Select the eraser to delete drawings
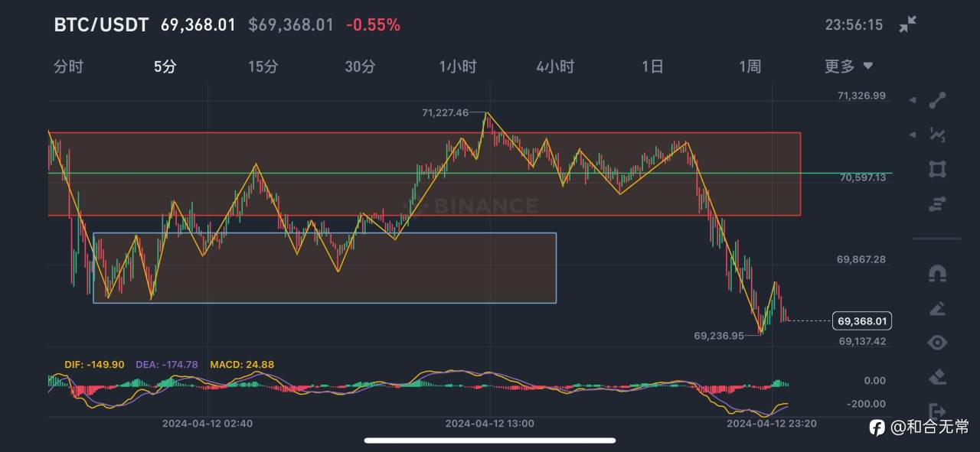 tap(937, 376)
